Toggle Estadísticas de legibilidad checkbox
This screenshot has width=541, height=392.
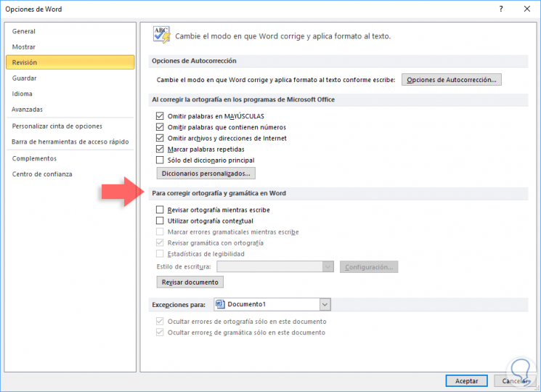[x=160, y=254]
